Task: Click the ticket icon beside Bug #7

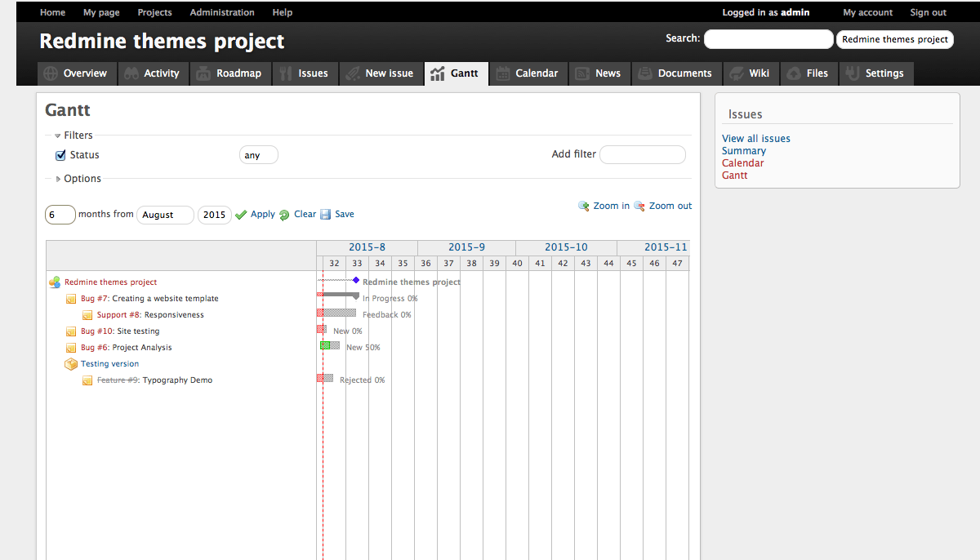Action: (x=72, y=299)
